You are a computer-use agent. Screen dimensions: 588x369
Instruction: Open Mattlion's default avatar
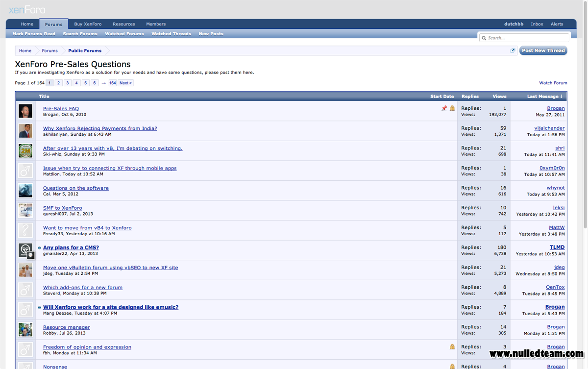25,171
